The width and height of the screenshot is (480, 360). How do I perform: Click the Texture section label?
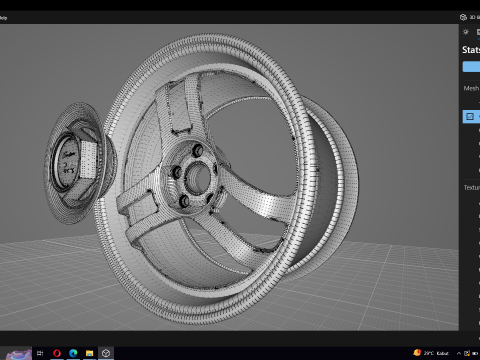pos(472,188)
